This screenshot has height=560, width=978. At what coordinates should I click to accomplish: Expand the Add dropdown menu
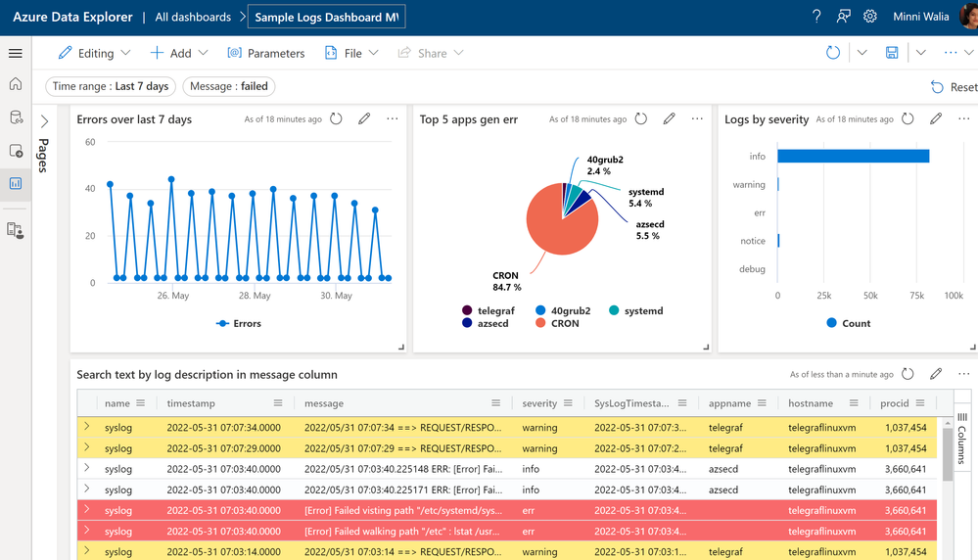coord(179,53)
